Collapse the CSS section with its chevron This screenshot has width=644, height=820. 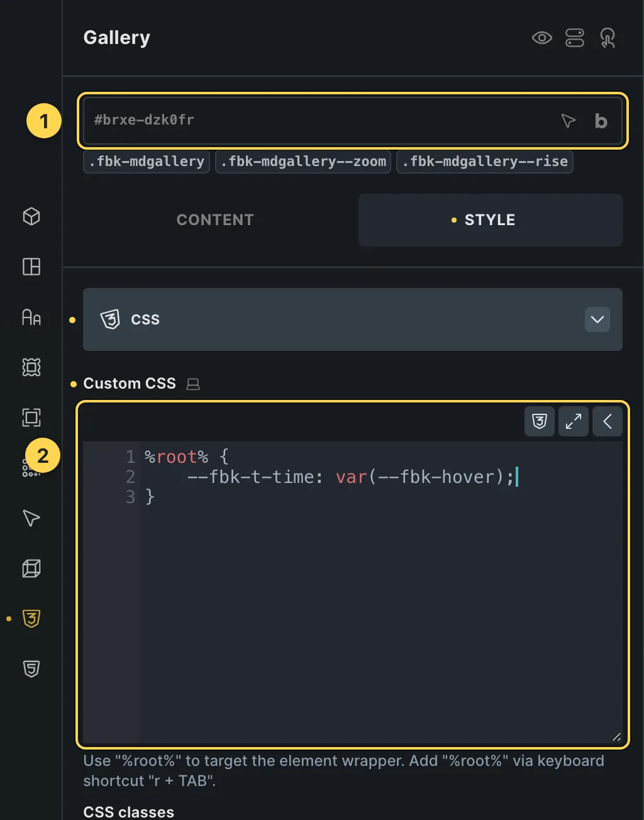[x=597, y=319]
